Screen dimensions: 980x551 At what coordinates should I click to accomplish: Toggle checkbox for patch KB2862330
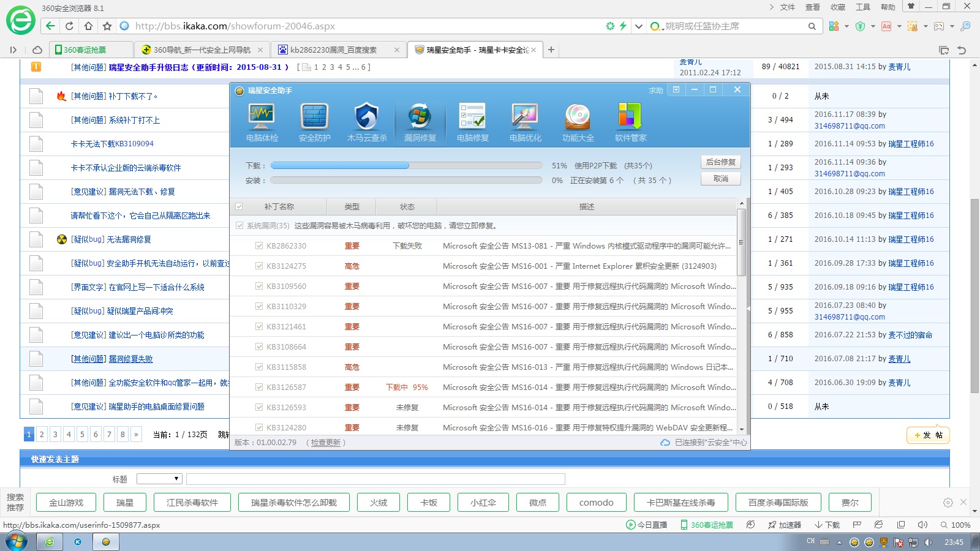[259, 246]
